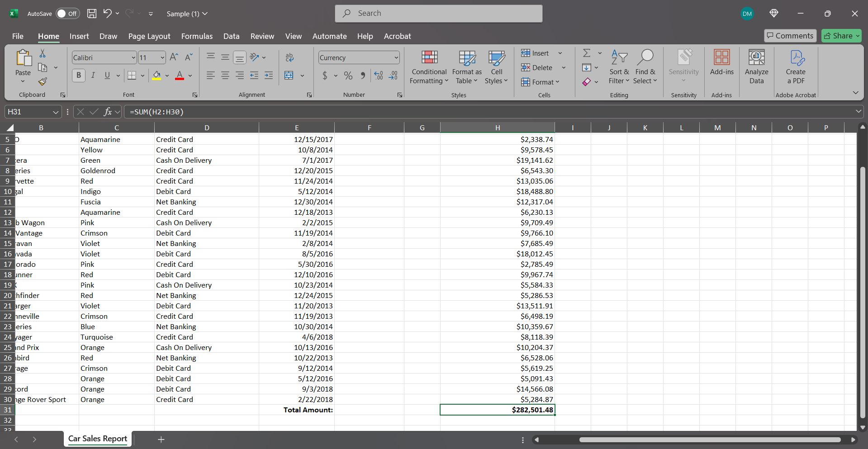Viewport: 868px width, 449px height.
Task: Apply red font color swatch
Action: 180,76
